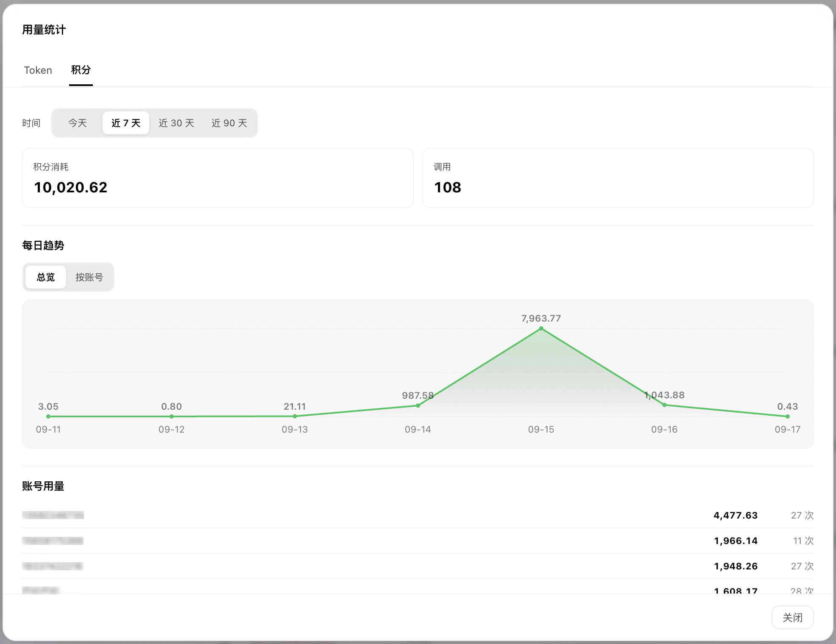The height and width of the screenshot is (644, 836).
Task: Click the 7,963.77 peak data point
Action: pyautogui.click(x=541, y=328)
